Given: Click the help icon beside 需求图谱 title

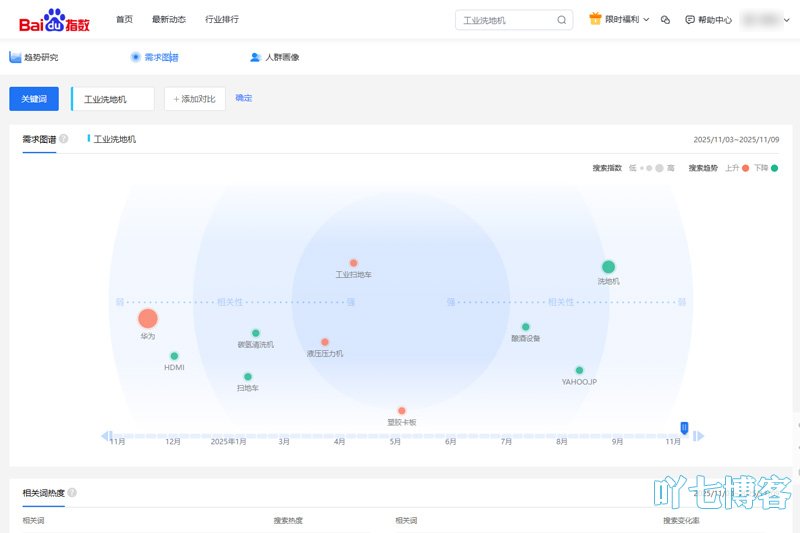Looking at the screenshot, I should point(63,139).
